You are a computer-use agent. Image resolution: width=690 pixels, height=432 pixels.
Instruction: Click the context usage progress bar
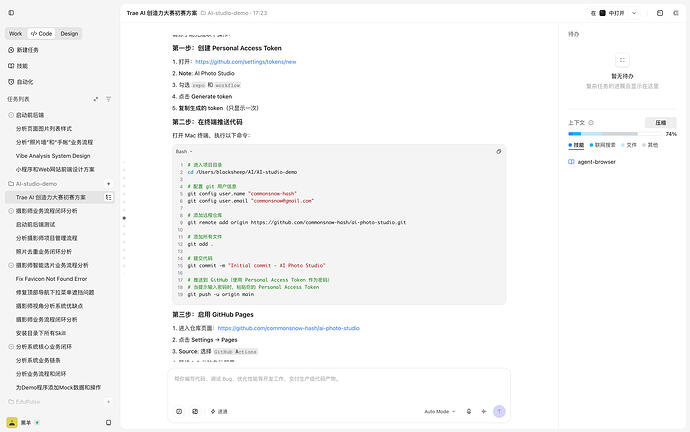coord(615,134)
